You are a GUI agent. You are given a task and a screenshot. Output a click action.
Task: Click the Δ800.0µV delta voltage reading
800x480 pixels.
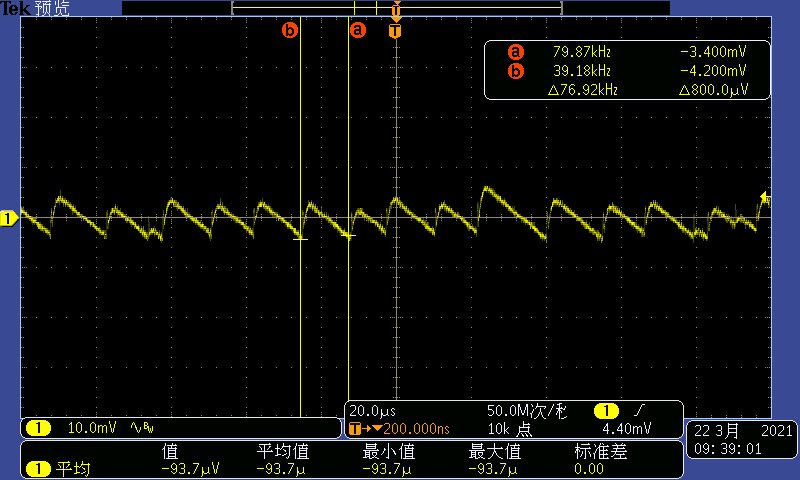(714, 90)
